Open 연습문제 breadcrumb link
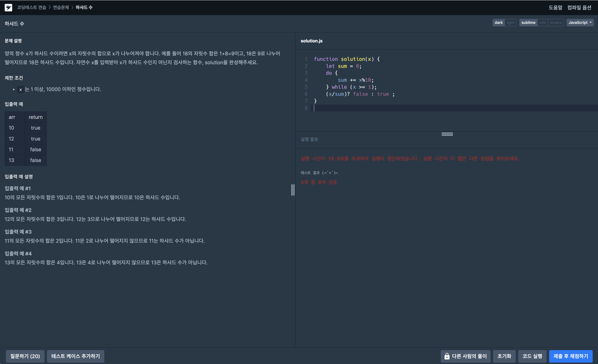This screenshot has height=364, width=598. point(61,7)
